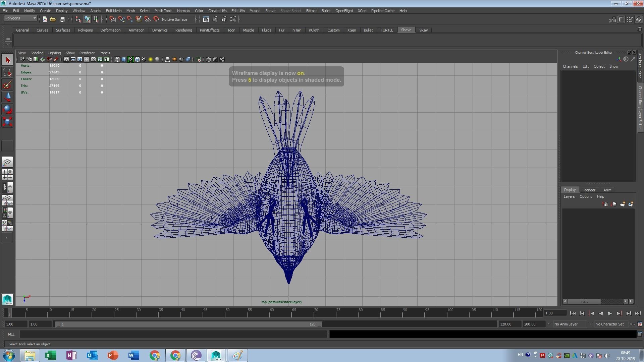Open Layers menu in Layer Editor

(569, 196)
